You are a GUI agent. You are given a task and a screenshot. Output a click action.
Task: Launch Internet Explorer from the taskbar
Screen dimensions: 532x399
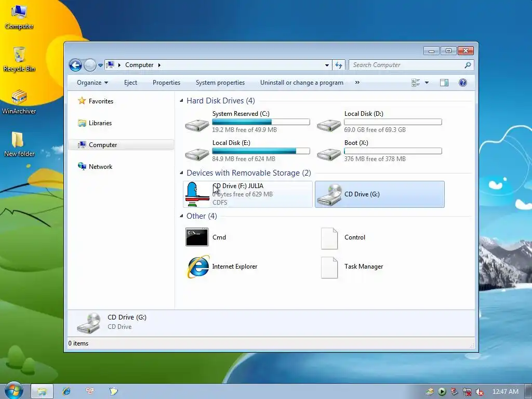pyautogui.click(x=66, y=391)
